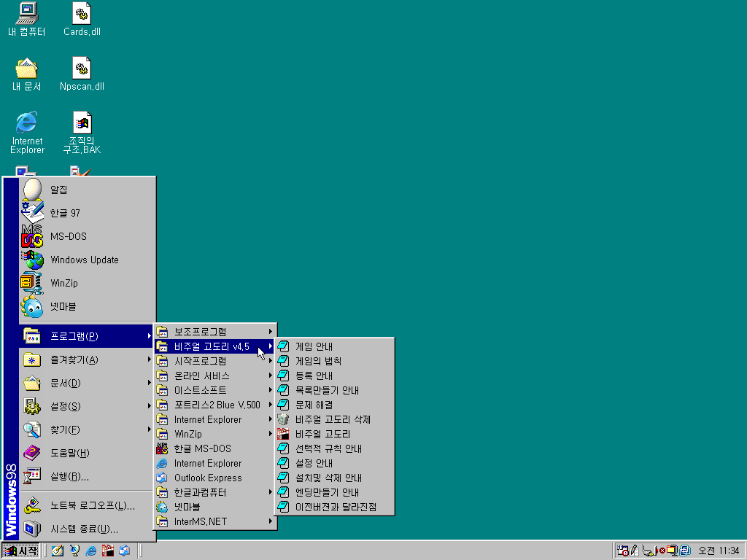Open 선택적 규칙 안내 help file

point(334,448)
